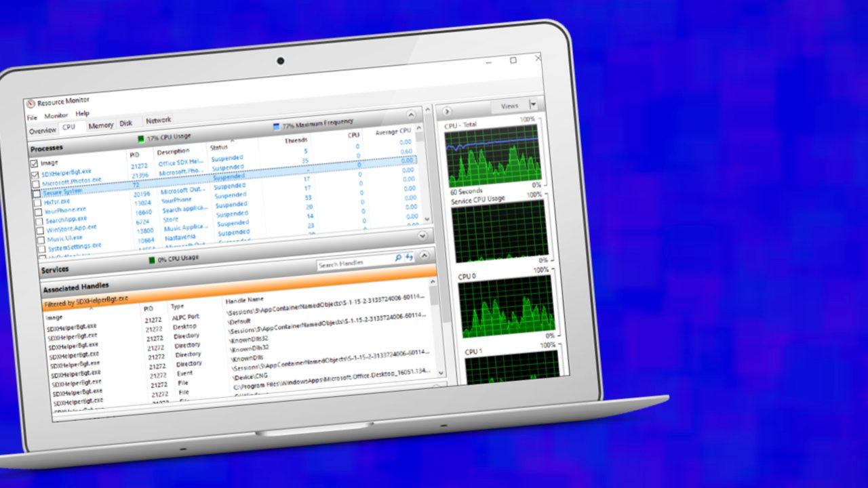Open the File menu
Screen dimensions: 868x488
click(x=32, y=117)
